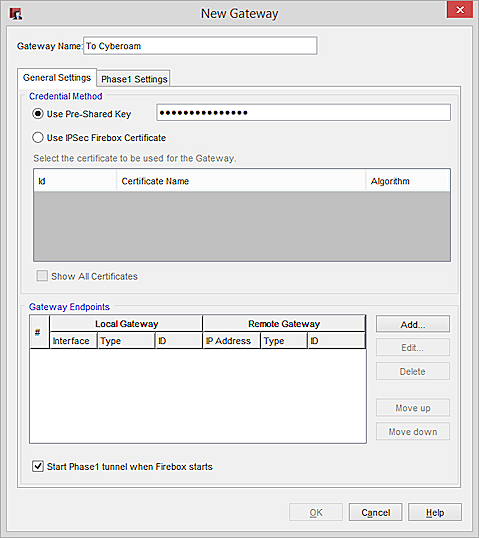Click the WatchGuard app icon in title bar
This screenshot has width=479, height=538.
coord(16,14)
